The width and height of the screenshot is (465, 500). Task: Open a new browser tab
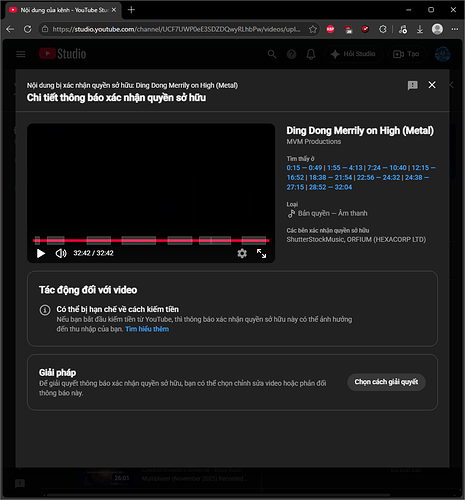click(131, 10)
